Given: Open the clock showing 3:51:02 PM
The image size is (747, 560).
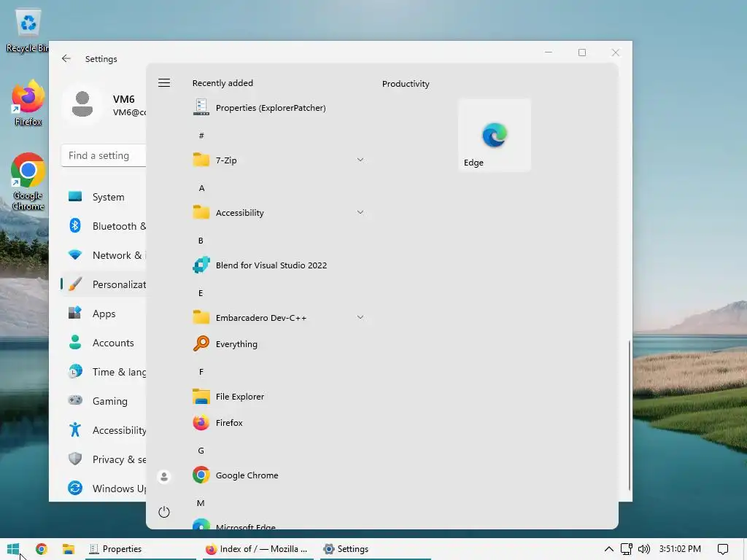Looking at the screenshot, I should coord(680,549).
